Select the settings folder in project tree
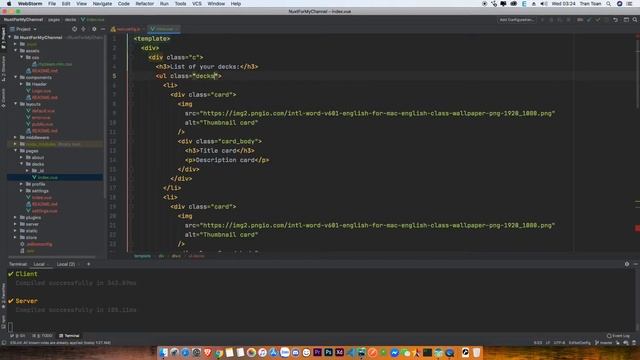 40,191
